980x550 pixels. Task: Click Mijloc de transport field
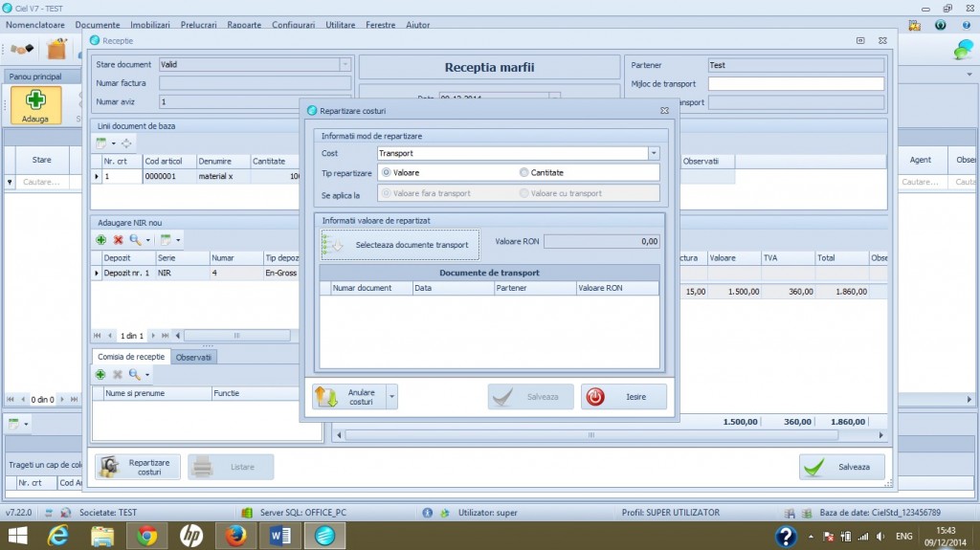coord(795,84)
